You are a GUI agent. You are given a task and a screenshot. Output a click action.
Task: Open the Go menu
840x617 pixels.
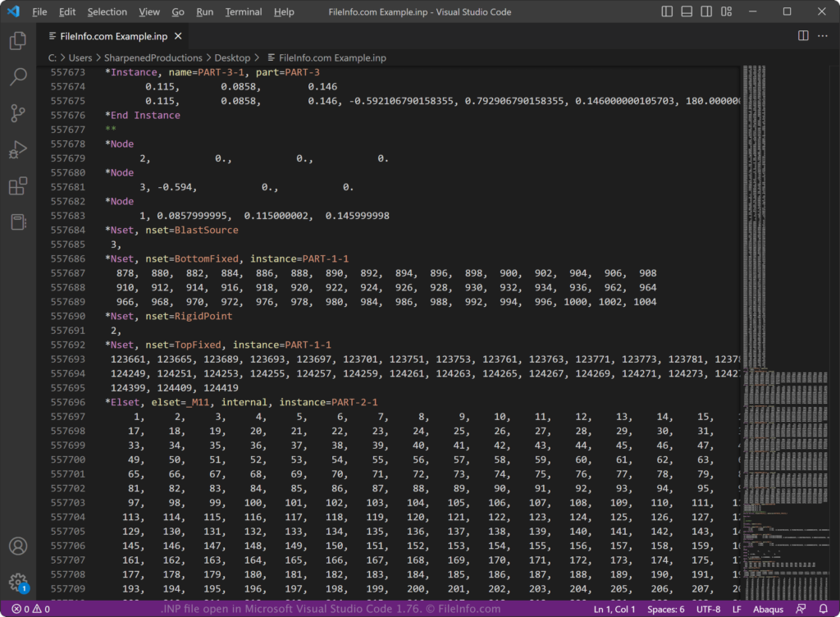coord(178,11)
